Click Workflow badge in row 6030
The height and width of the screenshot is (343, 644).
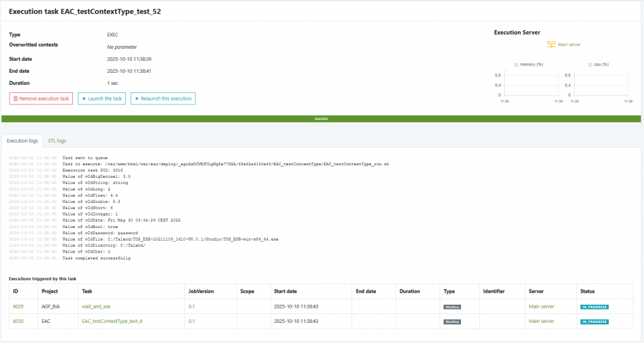click(x=452, y=322)
